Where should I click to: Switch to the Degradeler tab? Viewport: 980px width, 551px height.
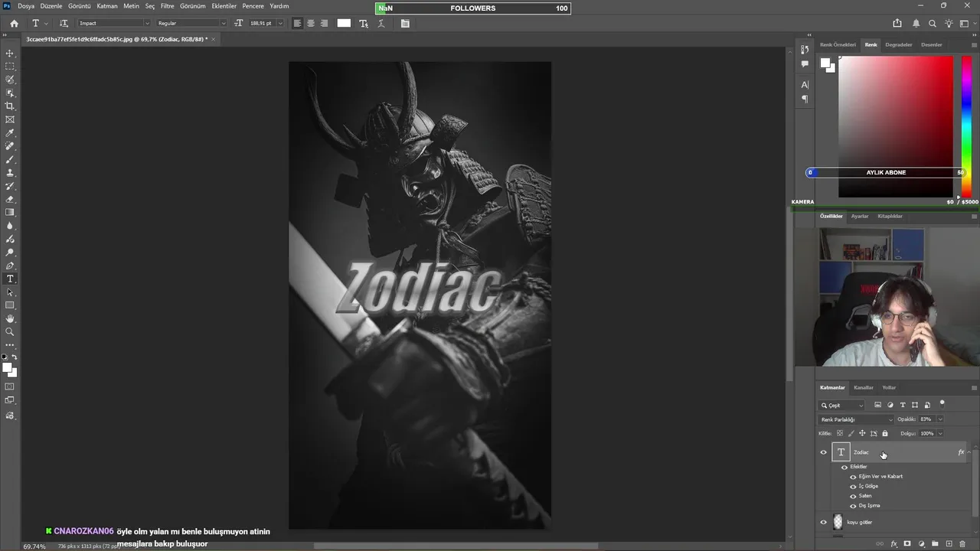click(899, 44)
